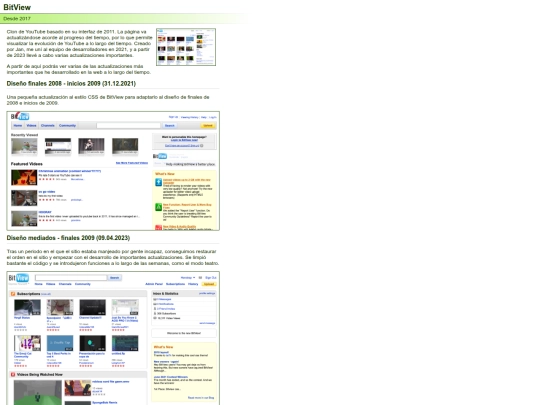The width and height of the screenshot is (540, 405).
Task: Click the paragraph starting 'Tras un periodo en el que'
Action: tap(113, 257)
